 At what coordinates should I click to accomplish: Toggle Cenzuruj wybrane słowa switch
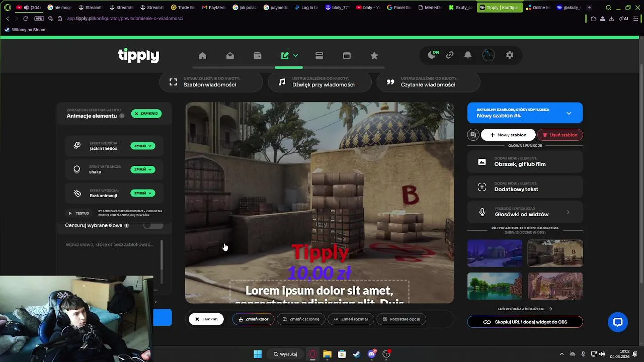click(x=153, y=226)
